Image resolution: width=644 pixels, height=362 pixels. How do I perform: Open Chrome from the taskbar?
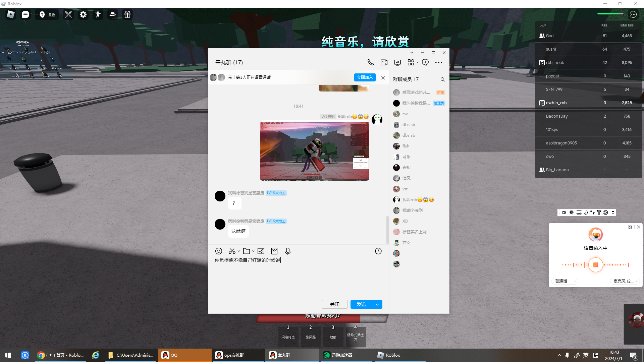[x=61, y=355]
